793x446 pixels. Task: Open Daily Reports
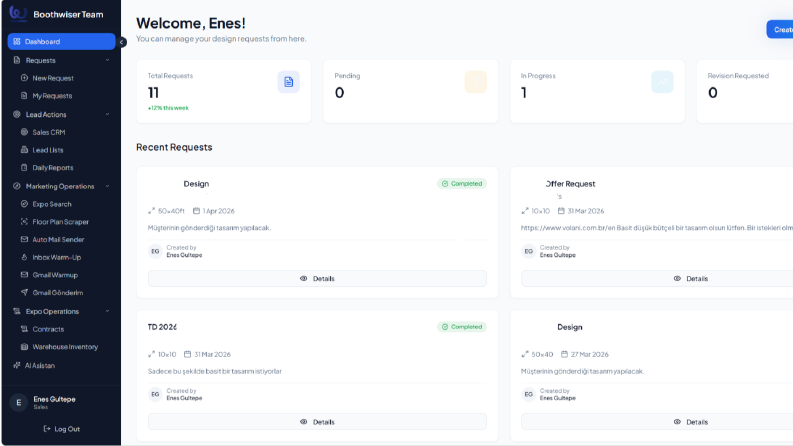[53, 167]
